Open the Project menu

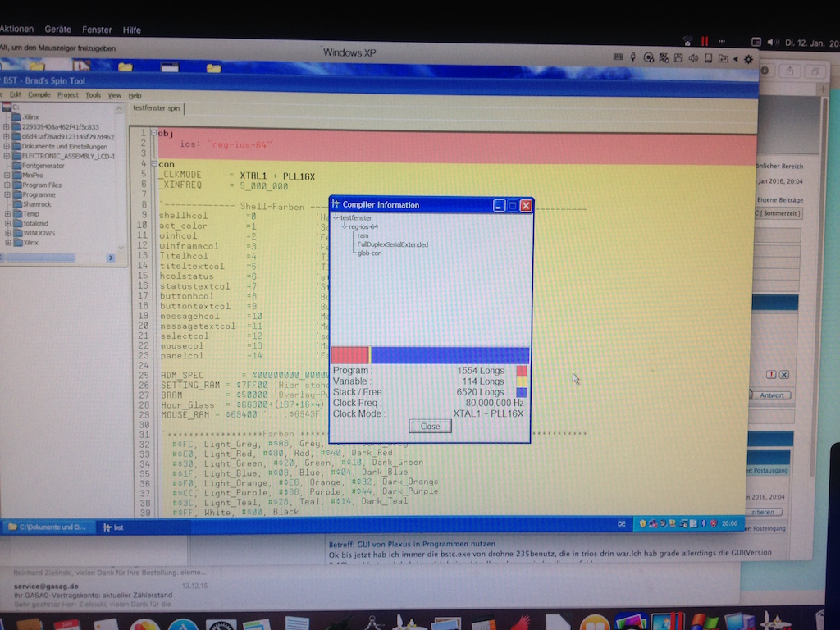[68, 95]
